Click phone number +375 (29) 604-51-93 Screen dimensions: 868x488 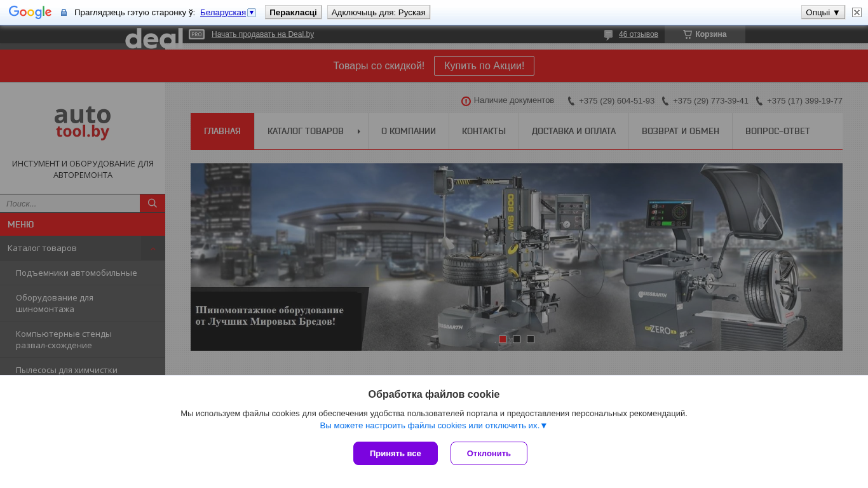(616, 100)
